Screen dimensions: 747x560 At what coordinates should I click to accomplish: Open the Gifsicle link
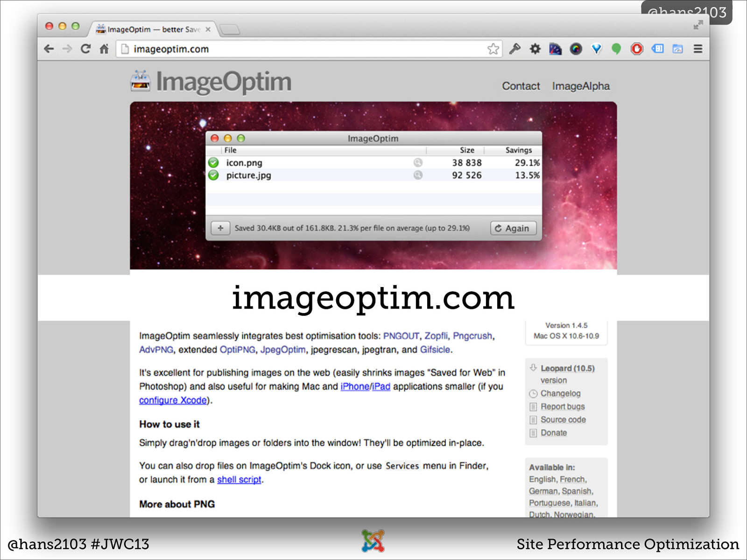coord(435,350)
